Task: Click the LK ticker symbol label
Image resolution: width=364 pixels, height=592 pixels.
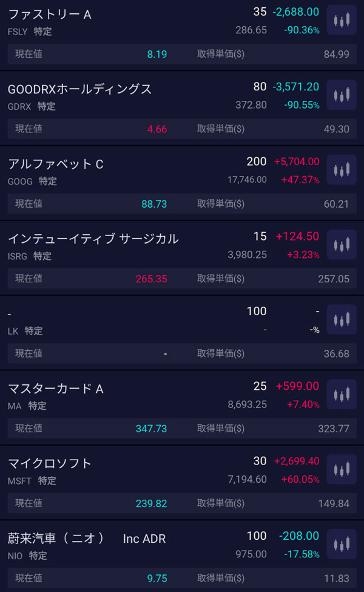Action: click(x=13, y=331)
